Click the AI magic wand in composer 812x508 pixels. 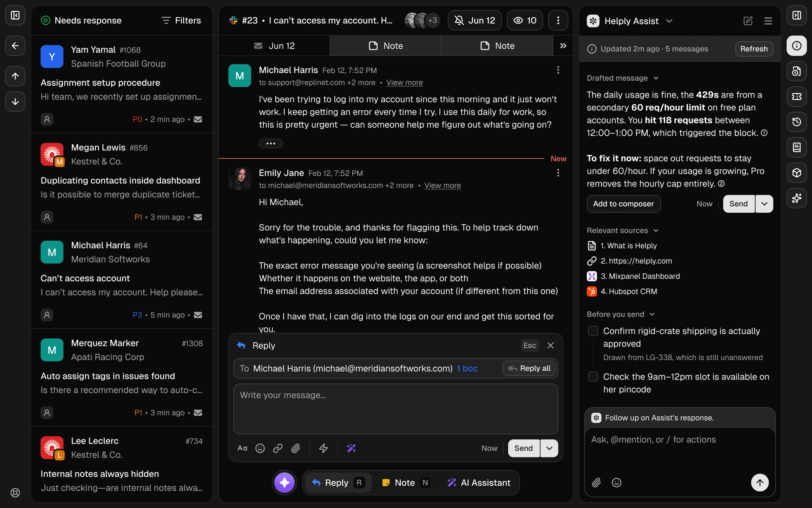(351, 448)
